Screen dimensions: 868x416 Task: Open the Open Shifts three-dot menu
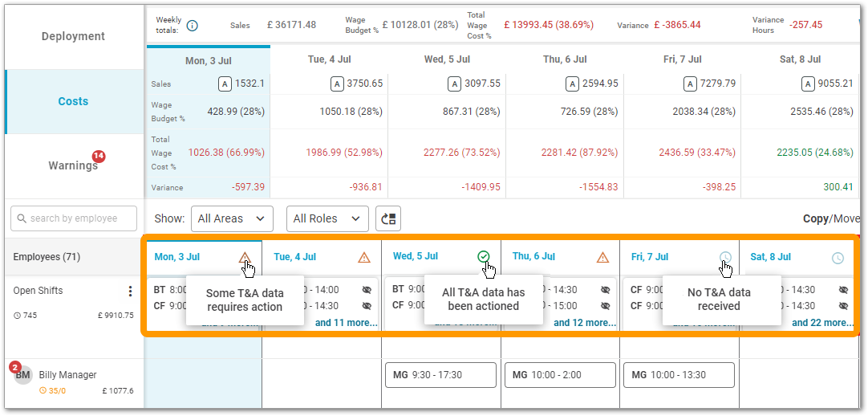click(130, 291)
